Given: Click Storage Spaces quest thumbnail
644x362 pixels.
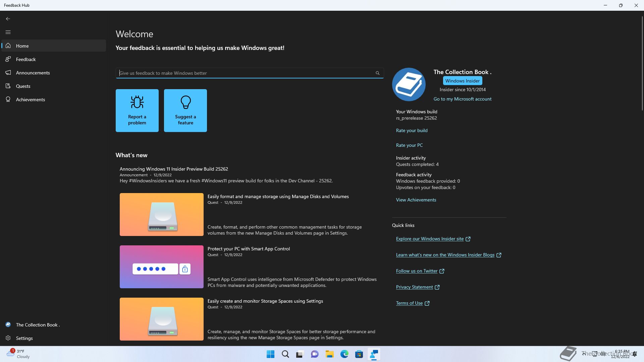Looking at the screenshot, I should pyautogui.click(x=162, y=319).
